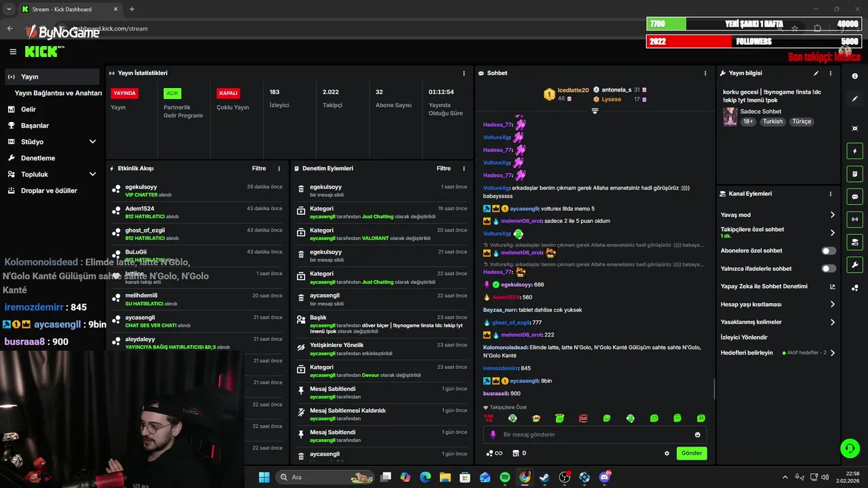Toggle the chat bubble panel icon
868x488 pixels.
tap(854, 197)
